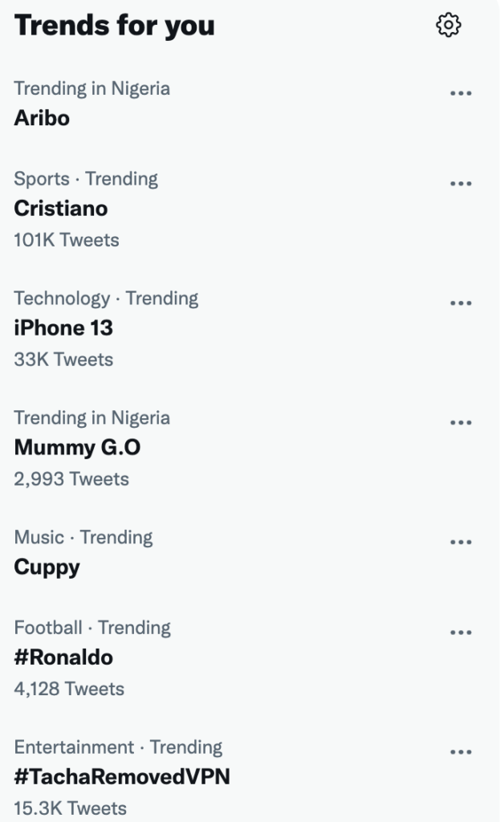Select the iPhone 13 trend
The width and height of the screenshot is (504, 822).
63,328
